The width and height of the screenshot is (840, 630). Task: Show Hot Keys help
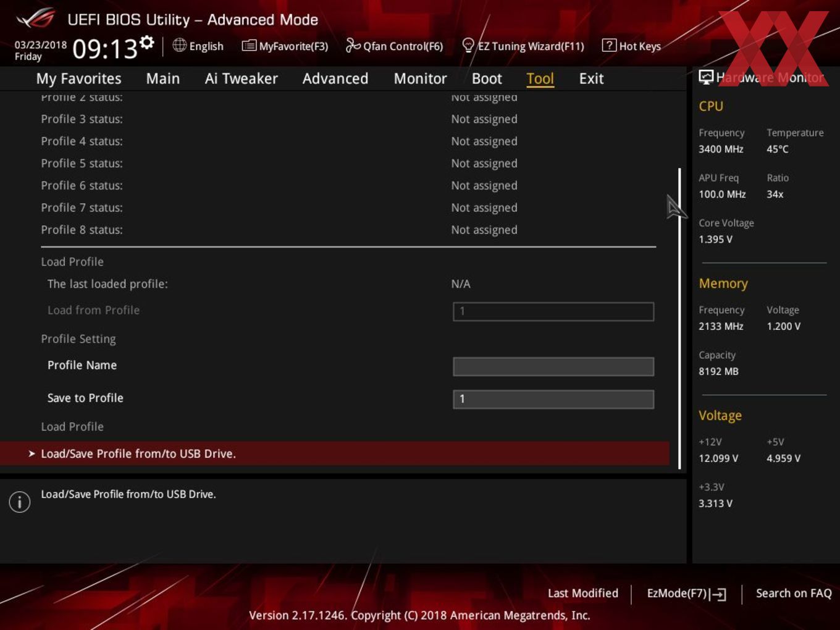point(640,46)
